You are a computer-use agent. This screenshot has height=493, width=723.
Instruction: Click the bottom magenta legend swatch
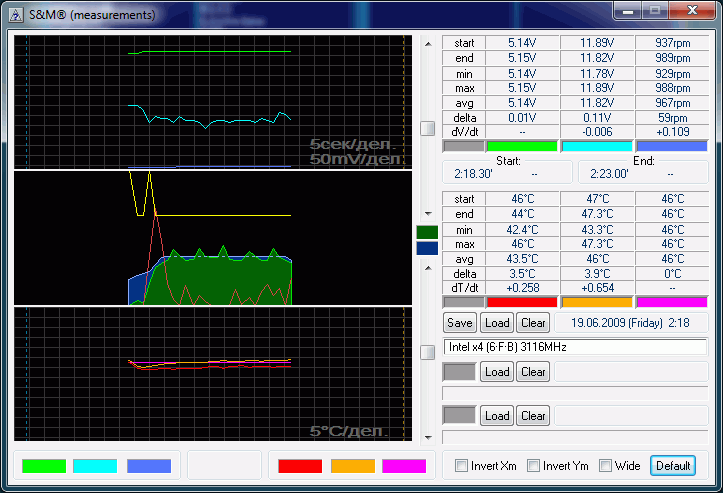pos(404,466)
